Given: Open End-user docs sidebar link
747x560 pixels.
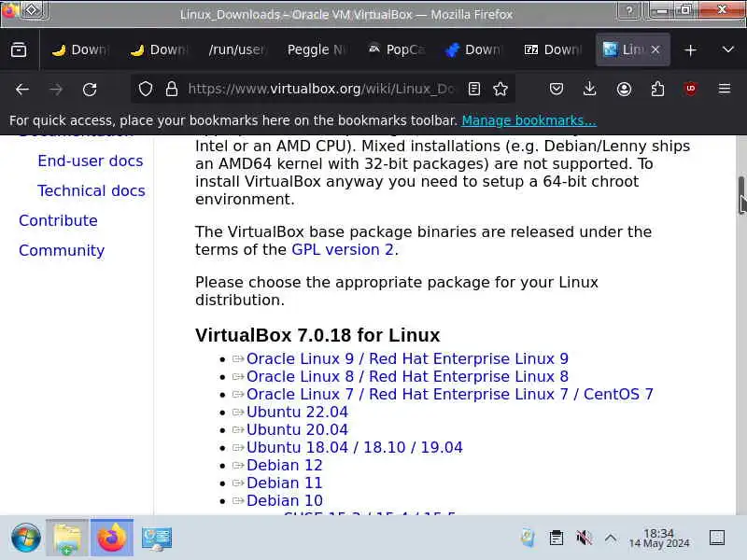Looking at the screenshot, I should (90, 161).
